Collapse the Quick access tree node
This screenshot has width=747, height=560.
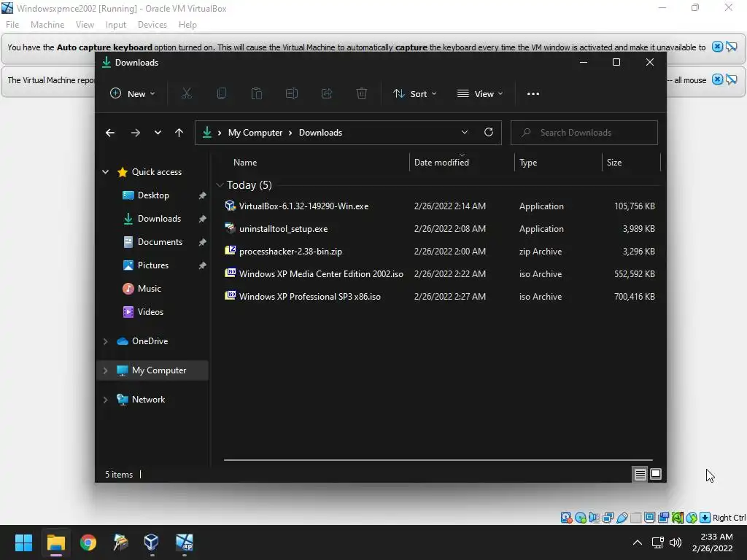tap(105, 172)
